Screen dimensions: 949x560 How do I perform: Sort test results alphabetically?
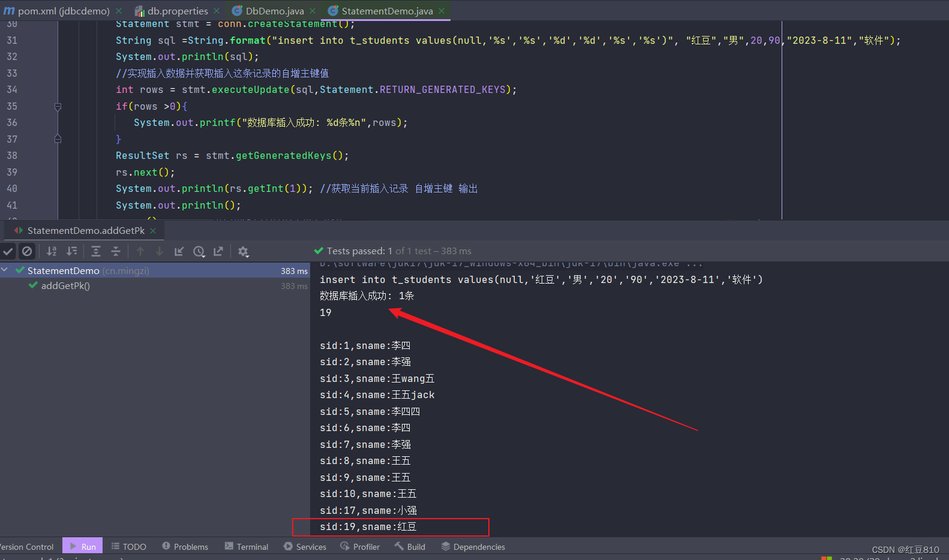pos(52,251)
